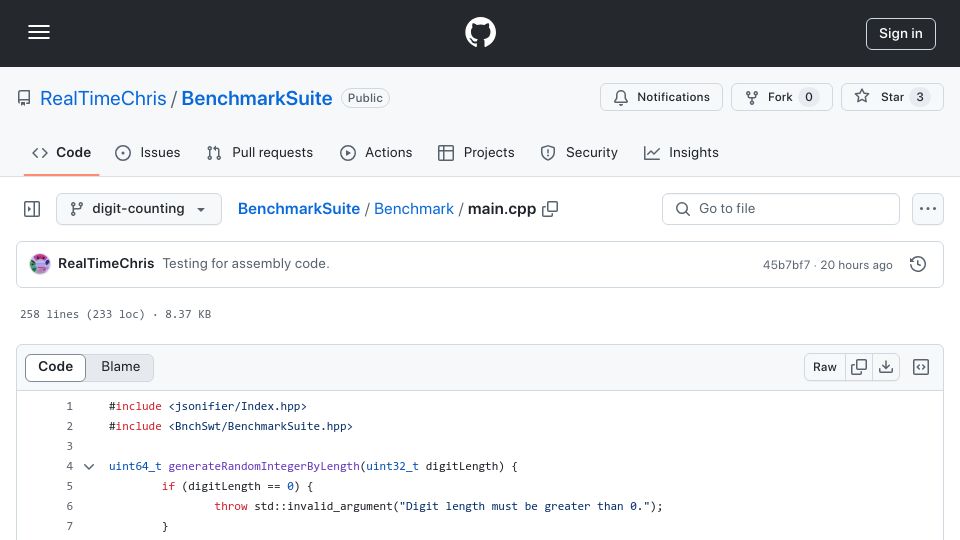Open the more file actions menu
The height and width of the screenshot is (540, 960).
pyautogui.click(x=928, y=209)
